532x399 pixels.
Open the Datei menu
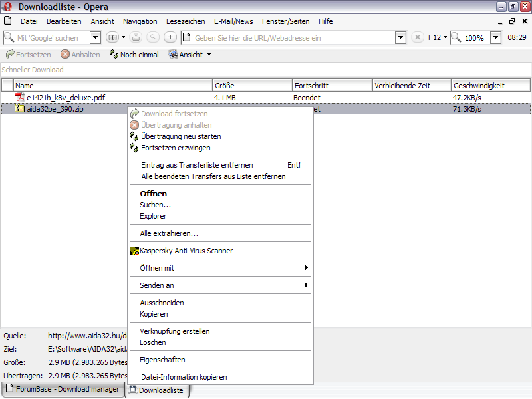click(29, 21)
